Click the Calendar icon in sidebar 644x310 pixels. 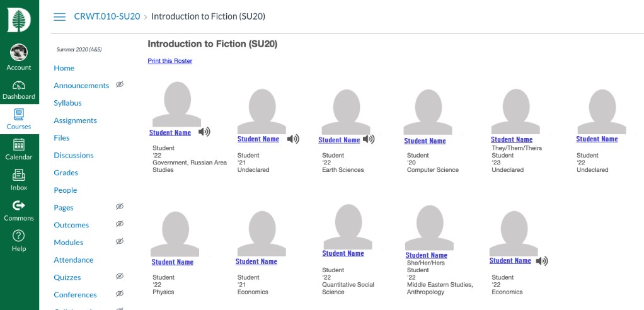19,145
